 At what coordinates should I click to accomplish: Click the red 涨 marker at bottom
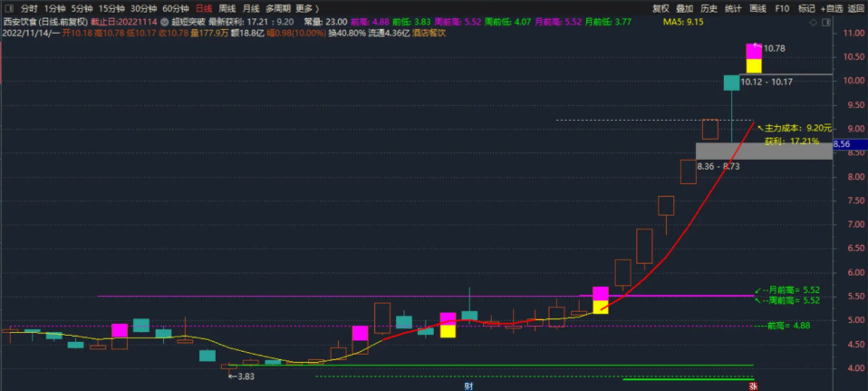753,386
